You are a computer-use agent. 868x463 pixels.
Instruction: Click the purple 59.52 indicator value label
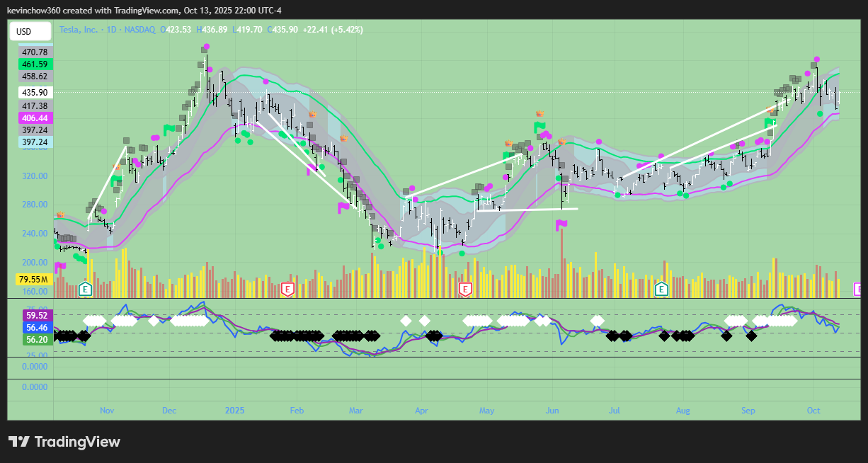[x=36, y=315]
